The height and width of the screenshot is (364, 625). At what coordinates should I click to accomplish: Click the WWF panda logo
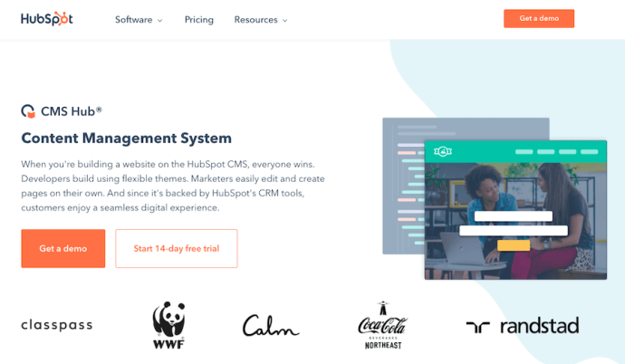[169, 325]
